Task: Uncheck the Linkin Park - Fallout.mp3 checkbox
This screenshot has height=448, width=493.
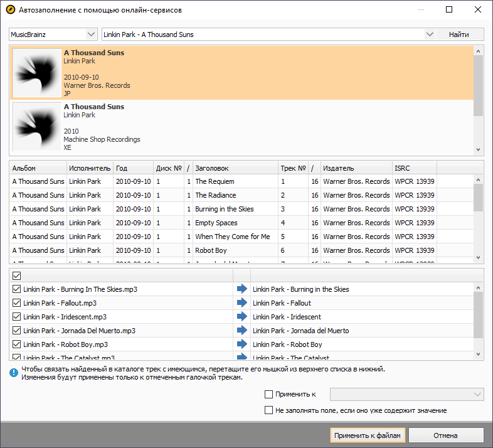Action: [17, 303]
